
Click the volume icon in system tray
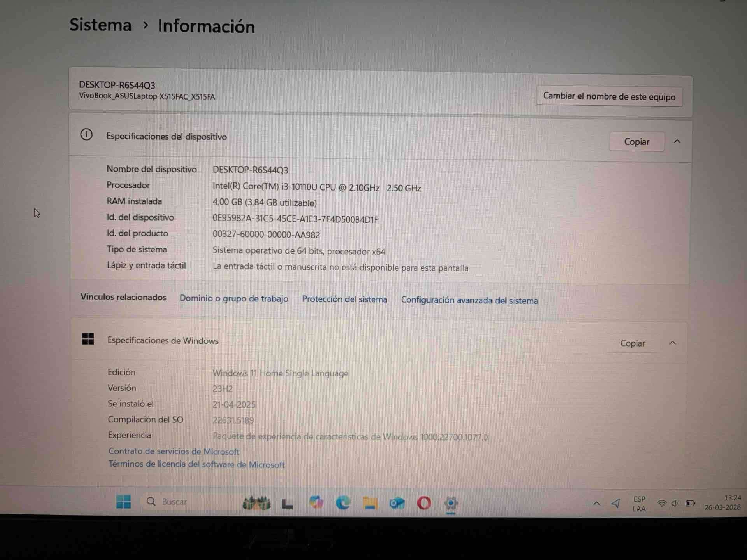coord(676,503)
